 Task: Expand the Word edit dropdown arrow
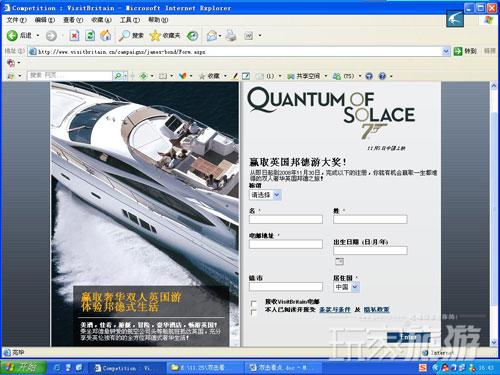pyautogui.click(x=260, y=36)
